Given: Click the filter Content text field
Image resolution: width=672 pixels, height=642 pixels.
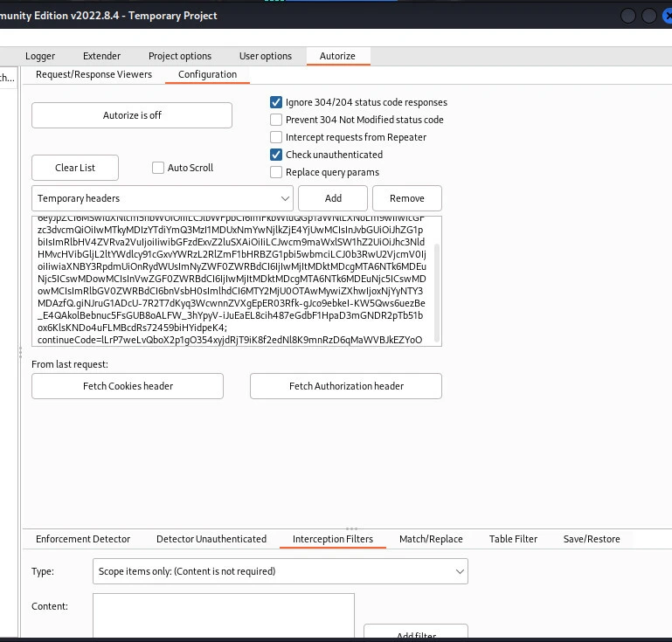Looking at the screenshot, I should coord(224,616).
